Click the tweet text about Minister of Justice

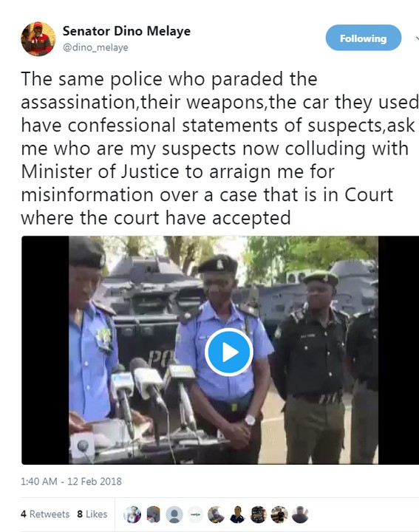coord(220,149)
